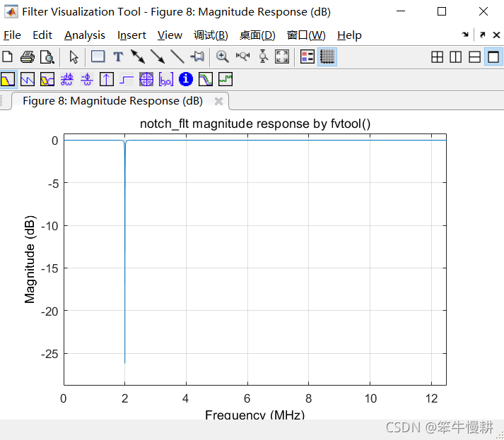Open the 窗口(W) menu
Image resolution: width=504 pixels, height=440 pixels.
(306, 35)
